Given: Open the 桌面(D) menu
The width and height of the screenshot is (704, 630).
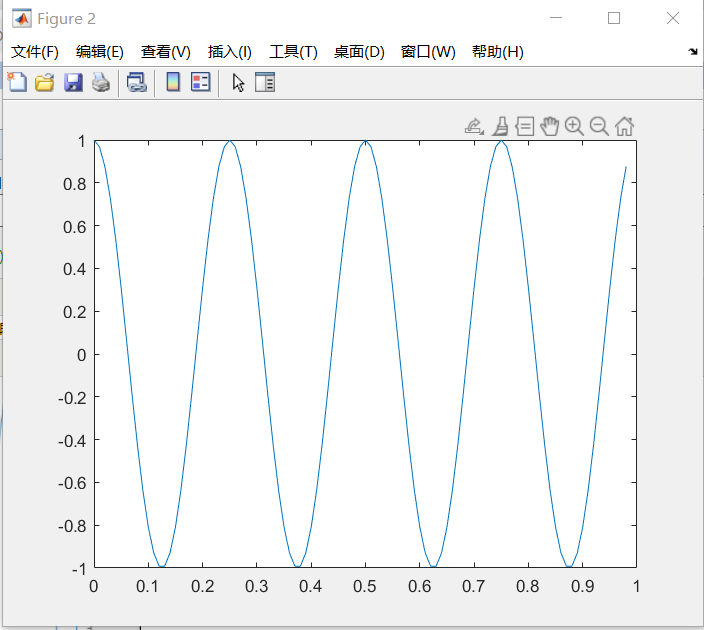Looking at the screenshot, I should click(359, 52).
